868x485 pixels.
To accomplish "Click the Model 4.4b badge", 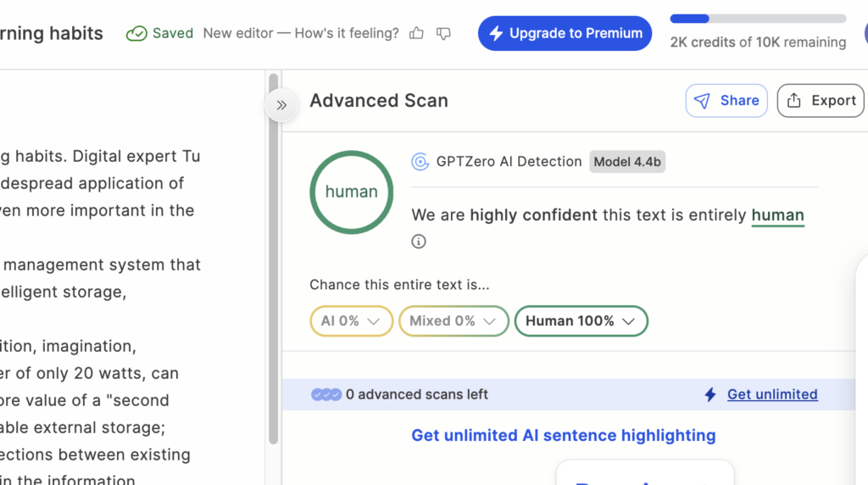I will tap(627, 162).
